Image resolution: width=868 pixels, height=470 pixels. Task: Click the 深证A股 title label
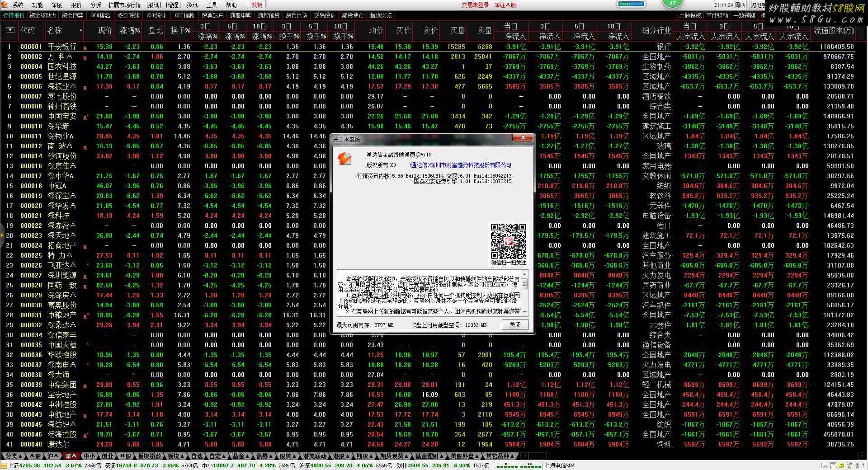click(505, 5)
